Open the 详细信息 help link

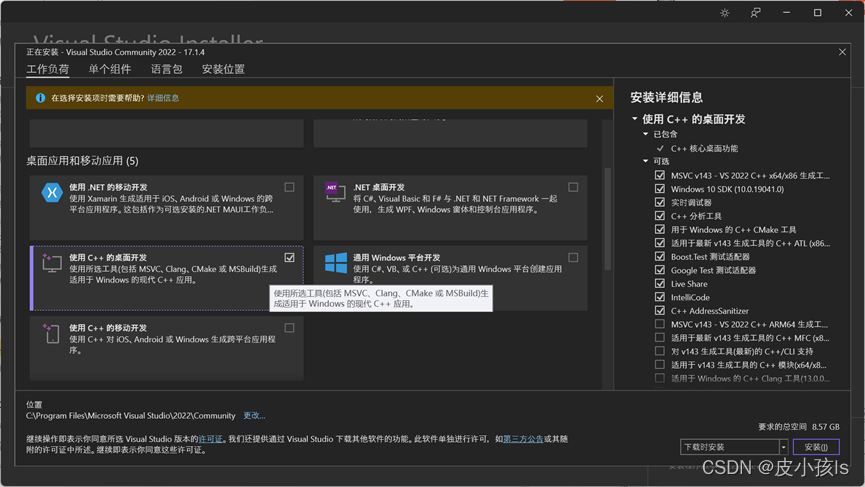(163, 98)
